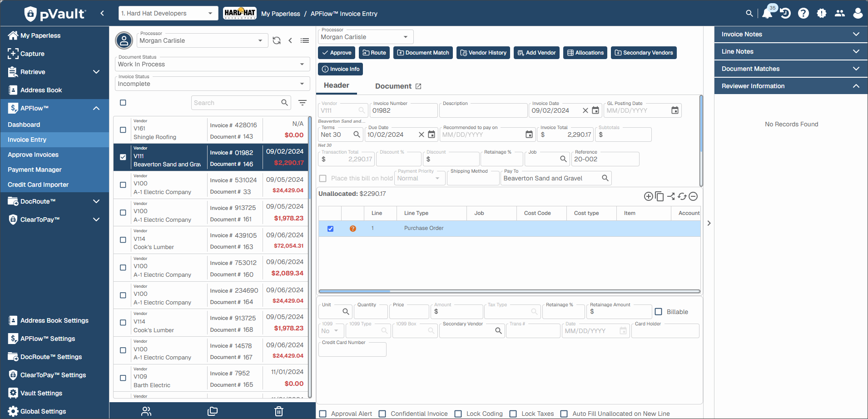Switch to the Document tab
Viewport: 868px width, 419px height.
pos(398,86)
